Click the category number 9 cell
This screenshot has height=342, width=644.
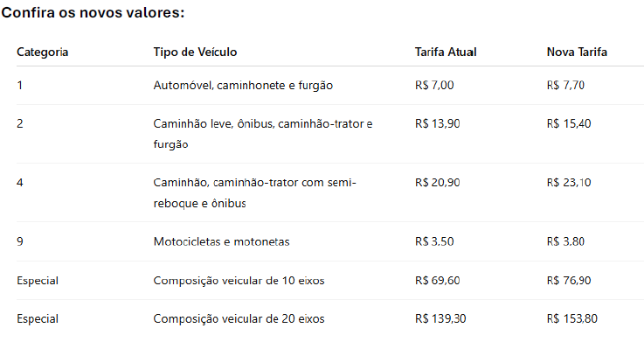pos(20,241)
